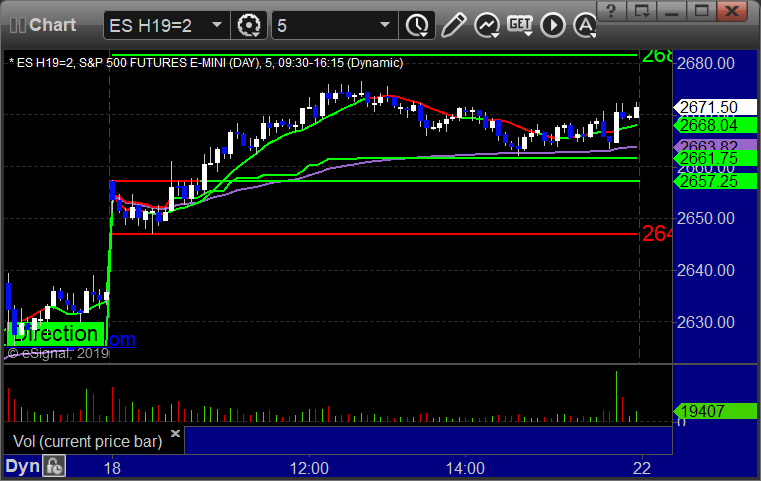Click the 14:00 time axis label
The image size is (761, 481).
pyautogui.click(x=465, y=468)
